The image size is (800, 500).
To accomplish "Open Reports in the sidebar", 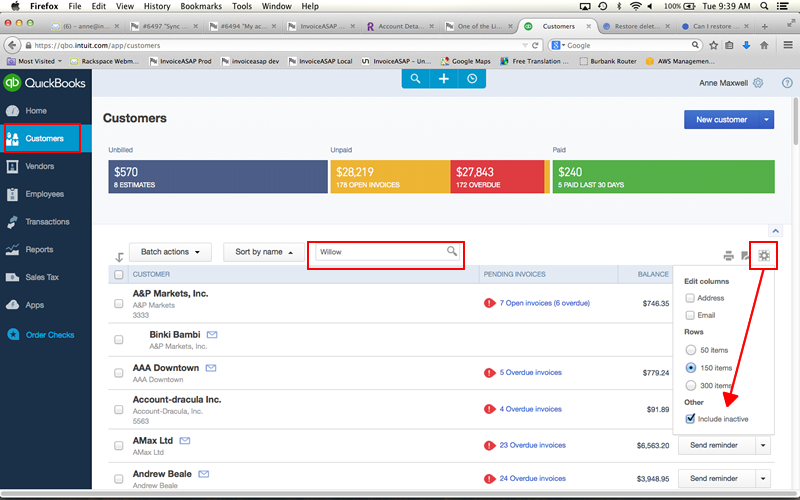I will coord(46,249).
